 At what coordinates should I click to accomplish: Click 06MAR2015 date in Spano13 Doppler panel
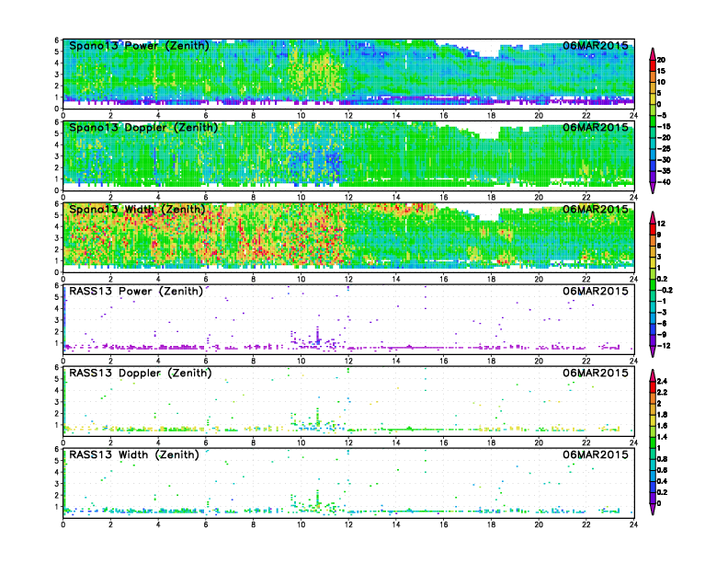coord(596,127)
